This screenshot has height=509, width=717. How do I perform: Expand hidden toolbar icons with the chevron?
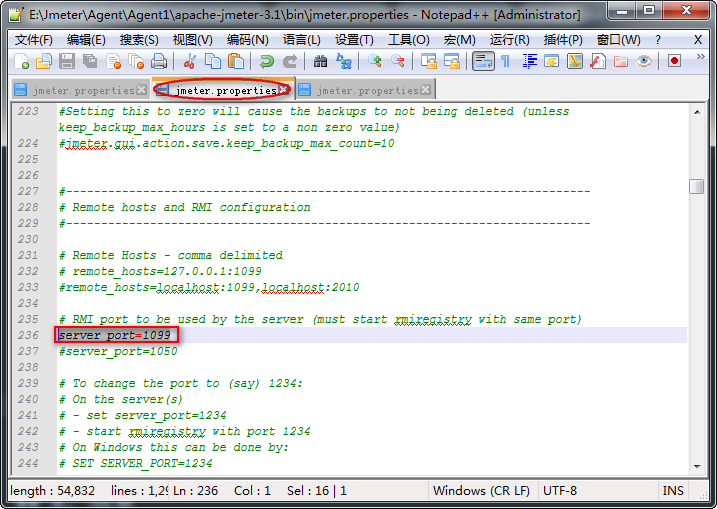tap(700, 57)
